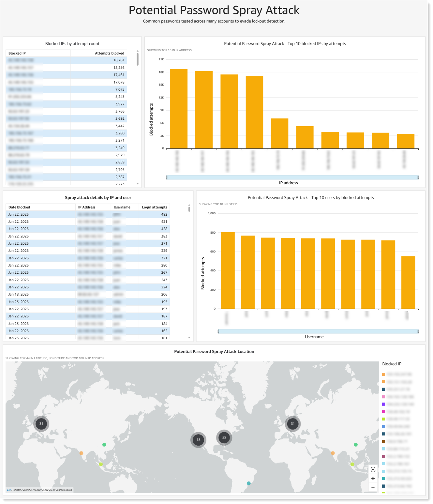Click the left handle of the IP address slider
Image resolution: width=433 pixels, height=504 pixels.
click(167, 177)
